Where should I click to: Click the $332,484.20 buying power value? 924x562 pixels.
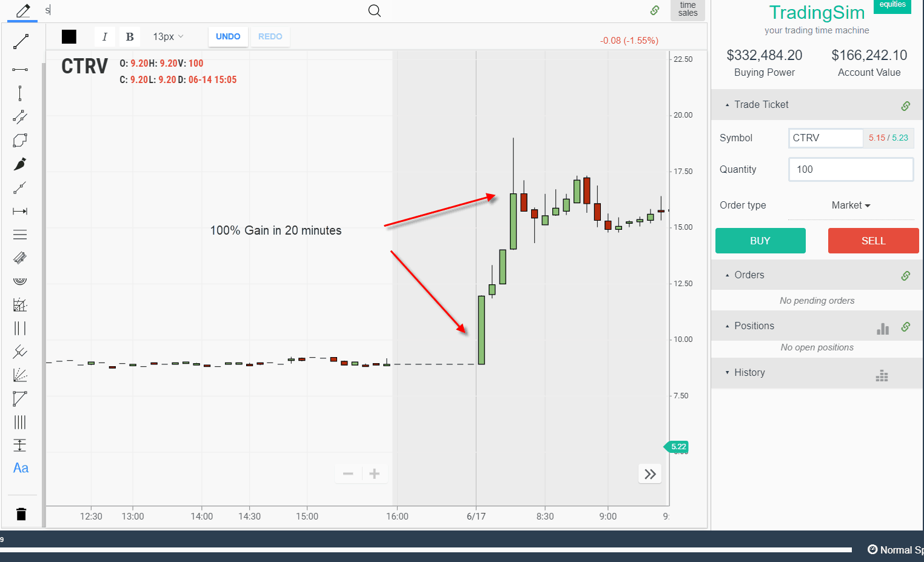765,55
